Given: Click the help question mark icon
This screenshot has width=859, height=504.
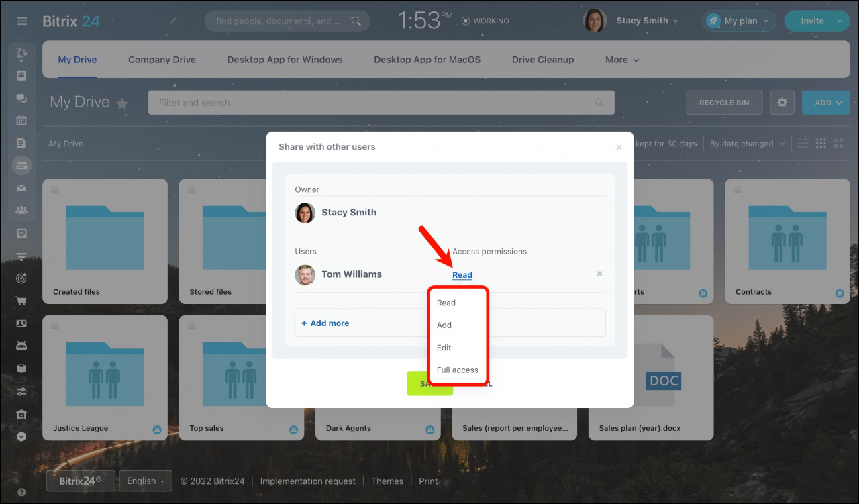Looking at the screenshot, I should (21, 492).
